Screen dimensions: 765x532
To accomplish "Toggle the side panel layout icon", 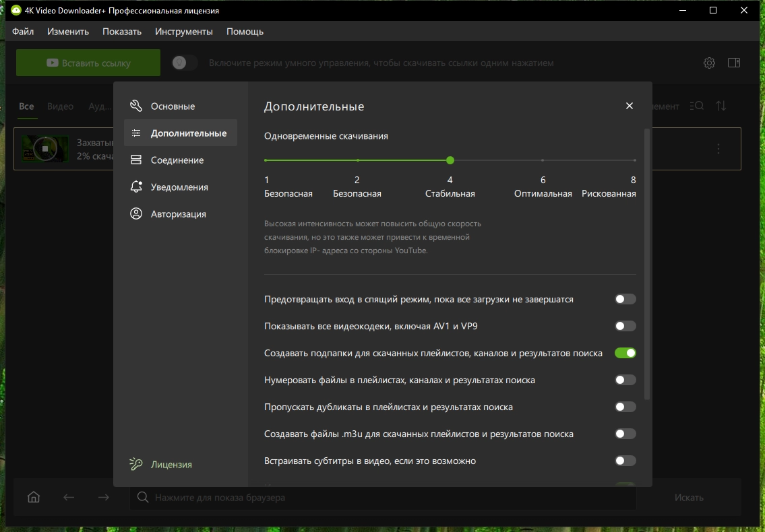I will [734, 63].
